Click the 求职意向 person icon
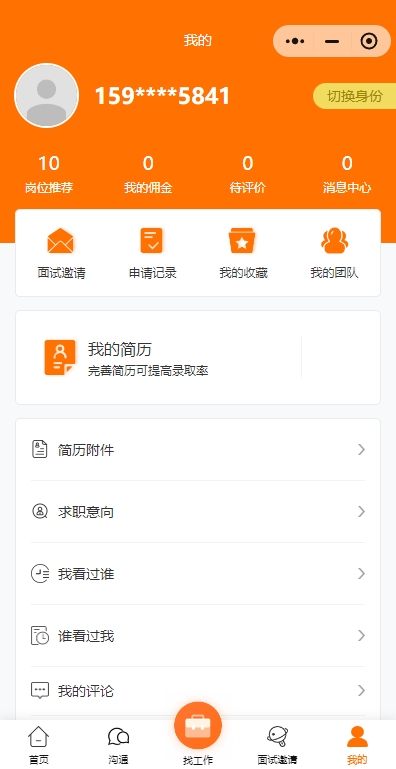396x769 pixels. coord(40,512)
